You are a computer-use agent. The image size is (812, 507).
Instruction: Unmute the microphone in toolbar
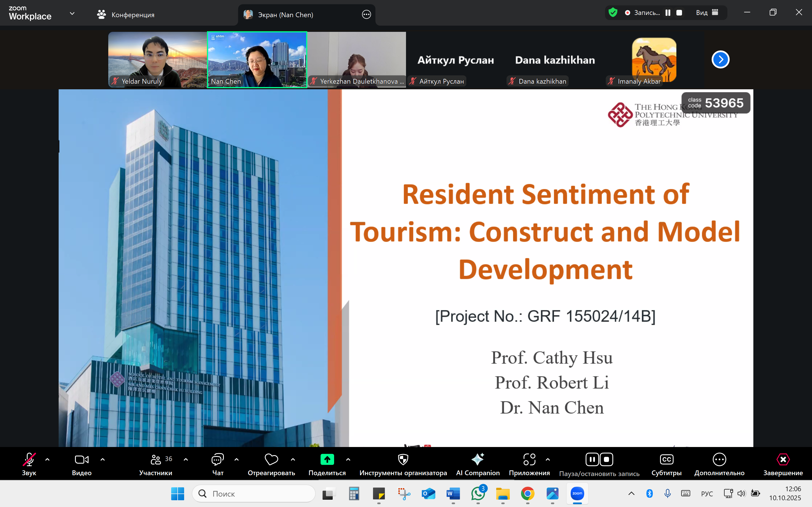[29, 459]
